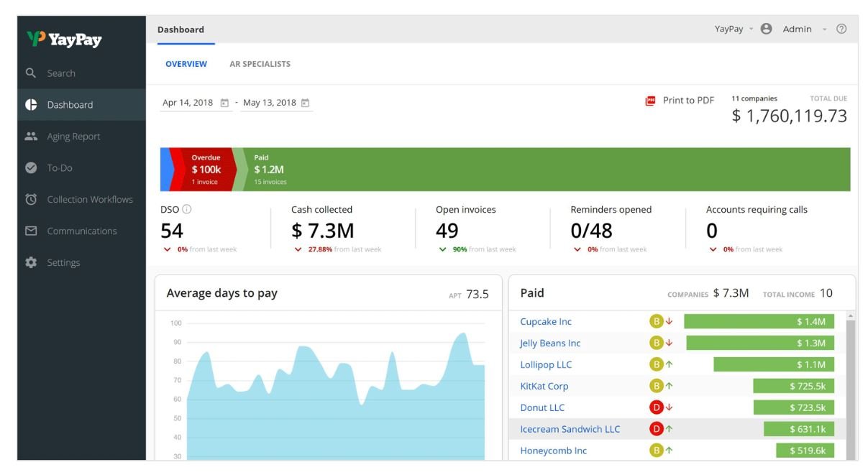The height and width of the screenshot is (475, 868).
Task: Click Print to PDF button
Action: [680, 101]
